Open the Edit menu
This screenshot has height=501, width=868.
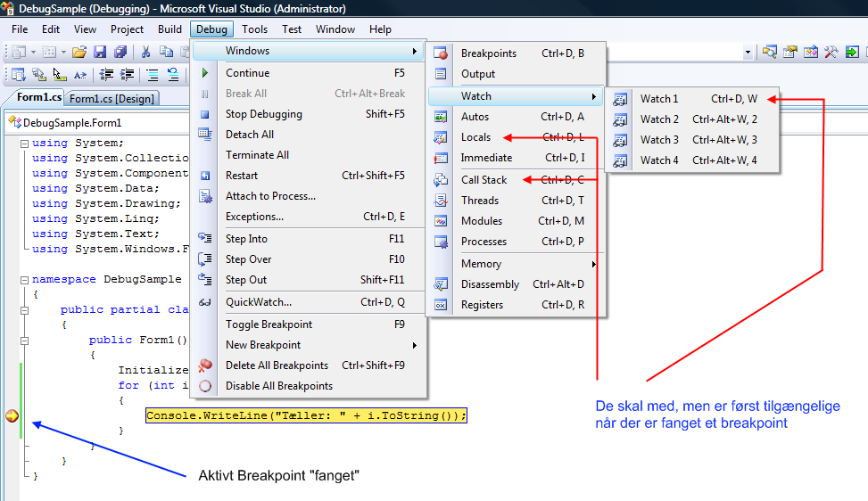tap(51, 29)
